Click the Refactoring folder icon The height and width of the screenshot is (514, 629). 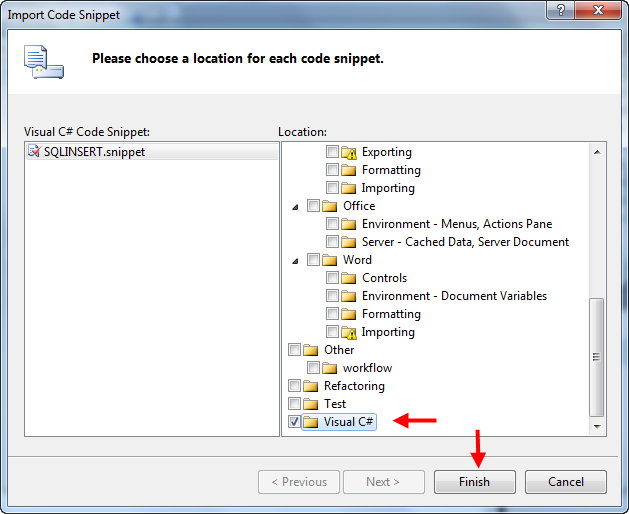[x=311, y=386]
